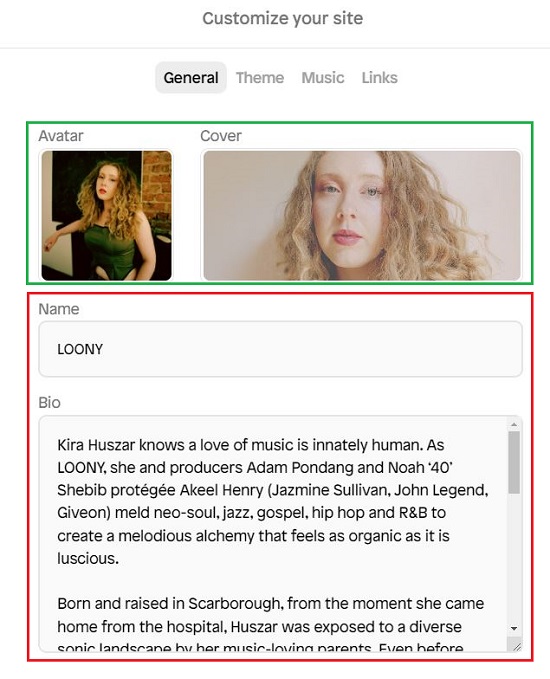The width and height of the screenshot is (550, 679).
Task: Place cursor at the word 'luscious.'
Action: click(88, 559)
